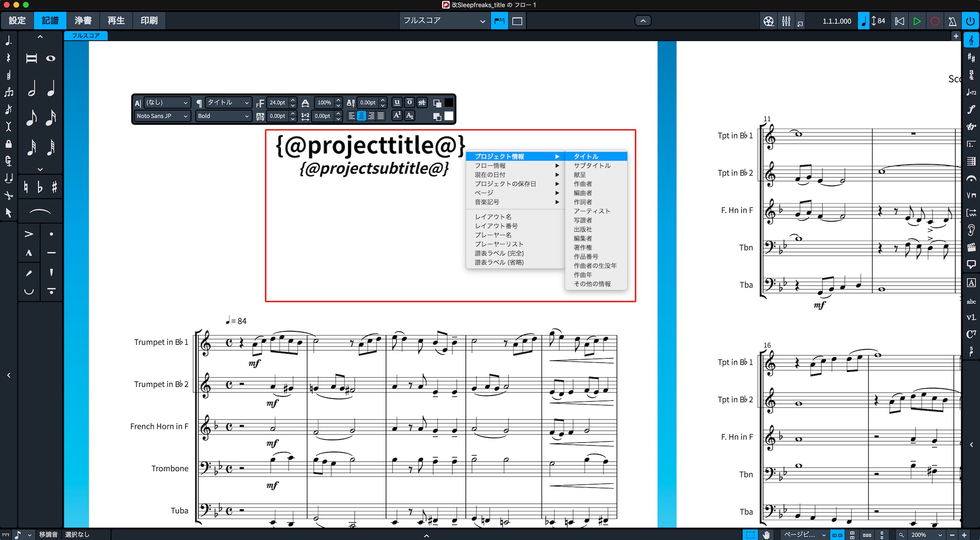Screen dimensions: 980x540
Task: Open the Noto Sans JP font dropdown
Action: [162, 116]
